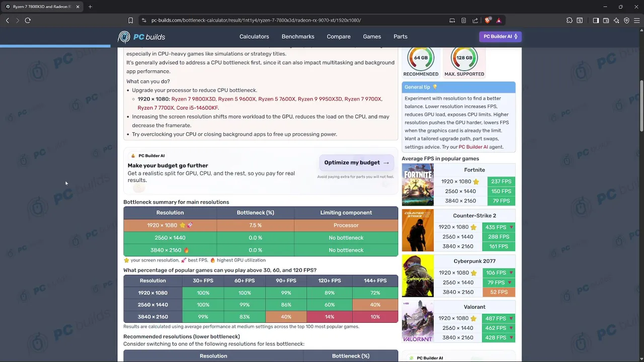Image resolution: width=644 pixels, height=362 pixels.
Task: Open Calculators menu
Action: coord(254,37)
